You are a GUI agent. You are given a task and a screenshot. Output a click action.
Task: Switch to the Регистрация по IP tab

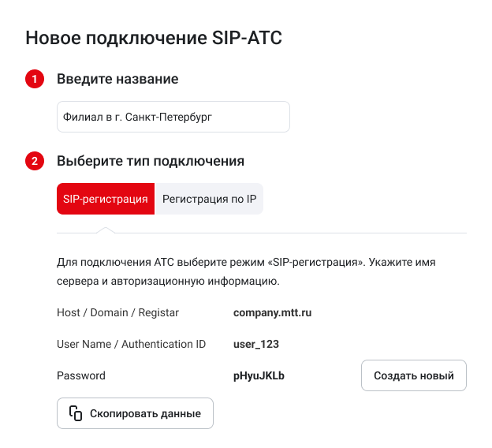209,200
